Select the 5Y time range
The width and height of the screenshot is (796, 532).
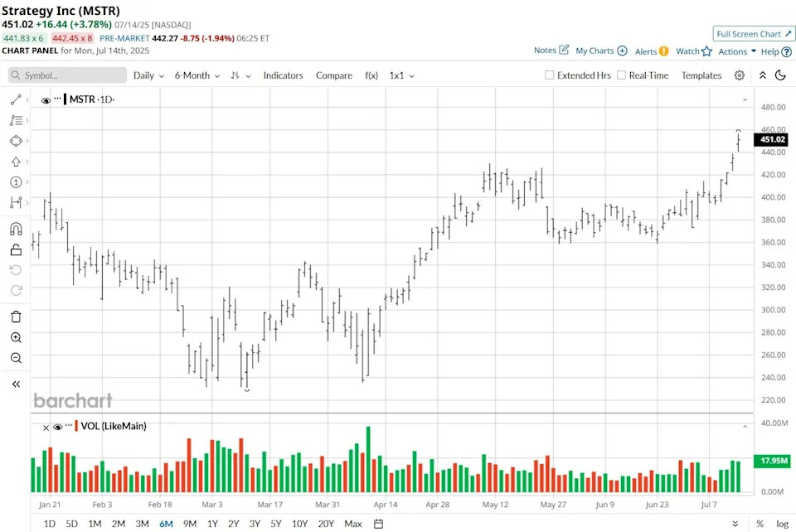tap(275, 524)
